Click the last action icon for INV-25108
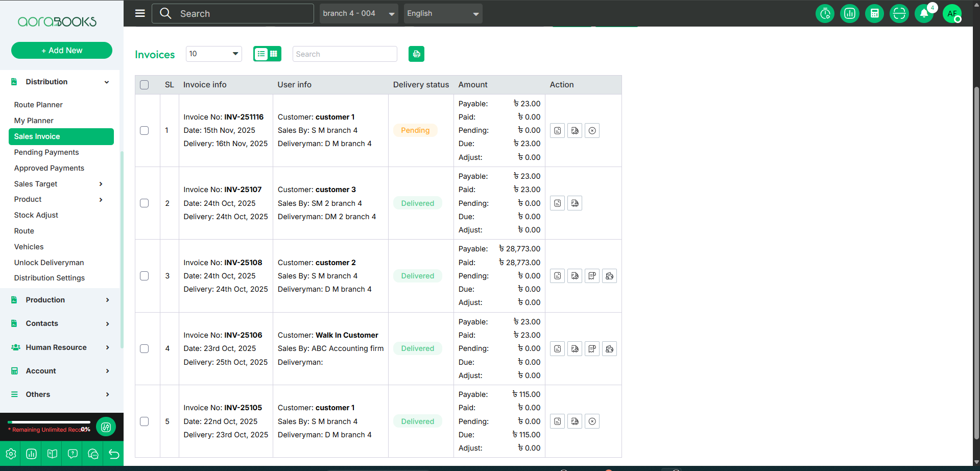The width and height of the screenshot is (980, 471). [609, 276]
